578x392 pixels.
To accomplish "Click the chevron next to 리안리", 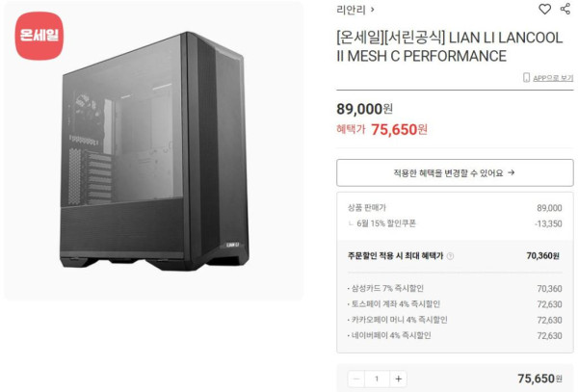I will click(373, 10).
